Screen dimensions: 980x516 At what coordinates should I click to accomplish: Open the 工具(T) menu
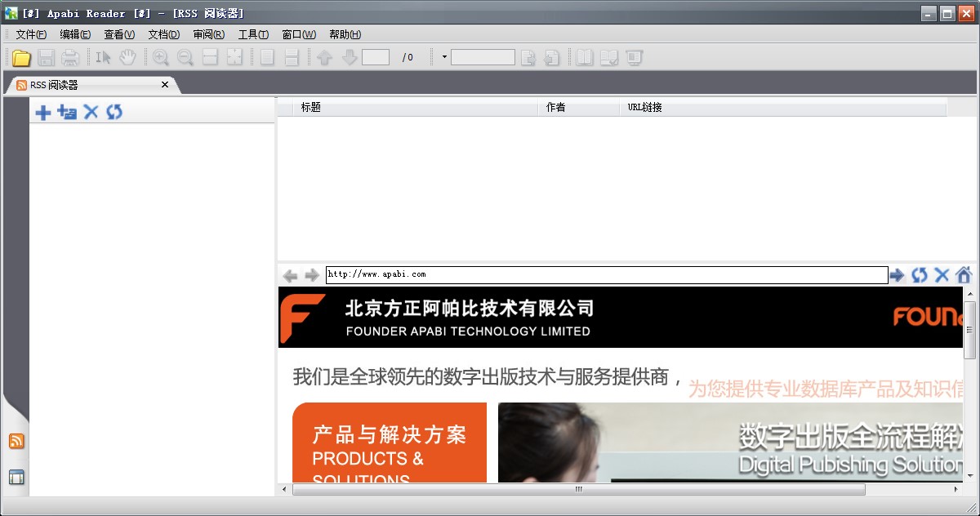pyautogui.click(x=253, y=34)
